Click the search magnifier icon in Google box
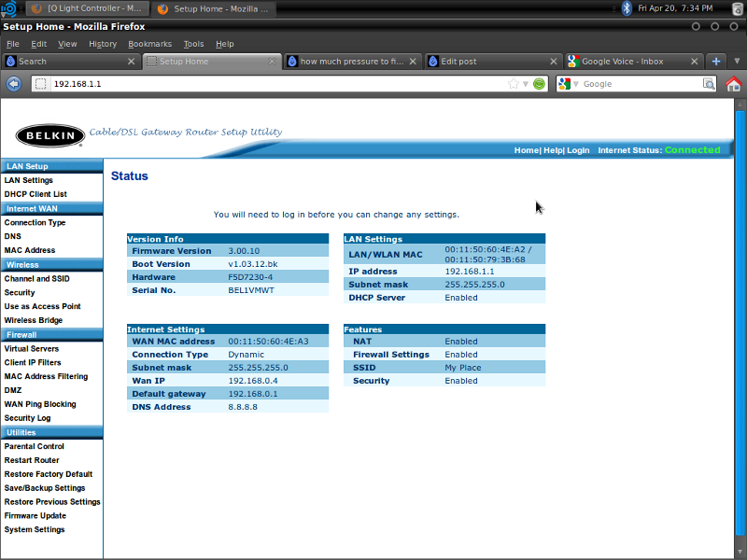The image size is (747, 560). [x=709, y=84]
